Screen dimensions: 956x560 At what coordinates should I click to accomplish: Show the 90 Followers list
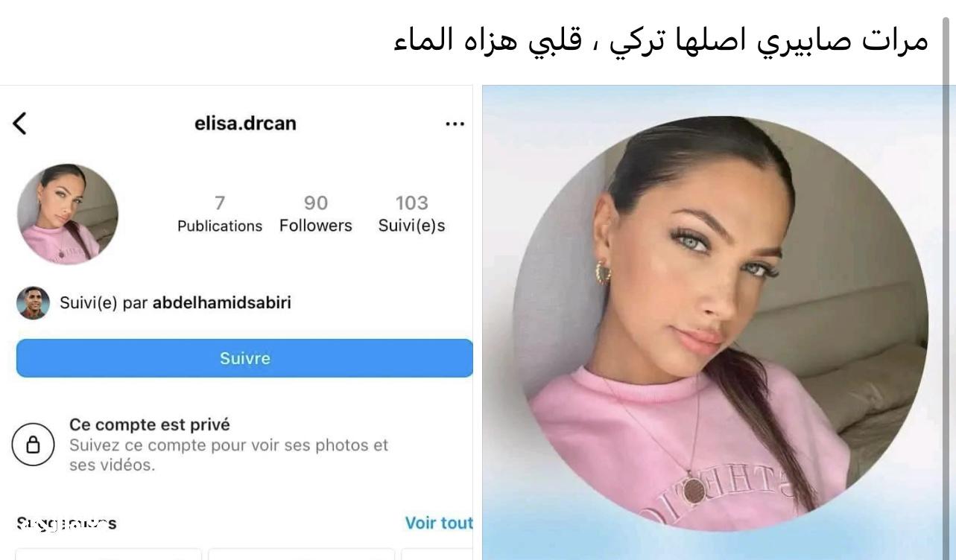click(316, 214)
